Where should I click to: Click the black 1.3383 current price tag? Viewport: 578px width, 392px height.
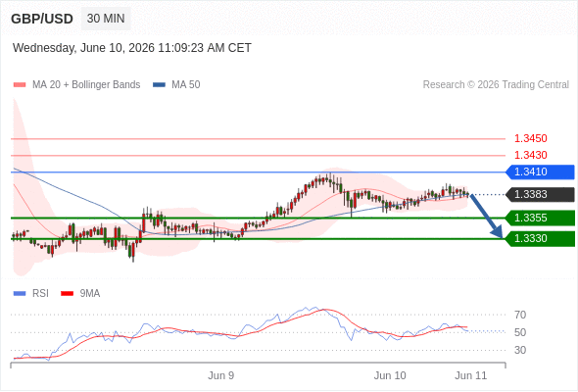pos(540,194)
